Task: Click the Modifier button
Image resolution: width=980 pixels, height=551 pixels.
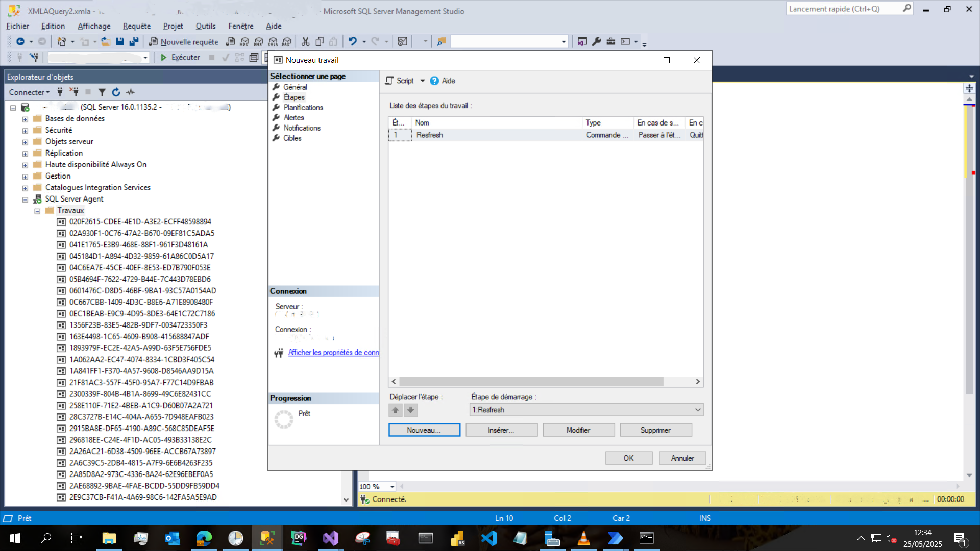Action: click(x=578, y=430)
